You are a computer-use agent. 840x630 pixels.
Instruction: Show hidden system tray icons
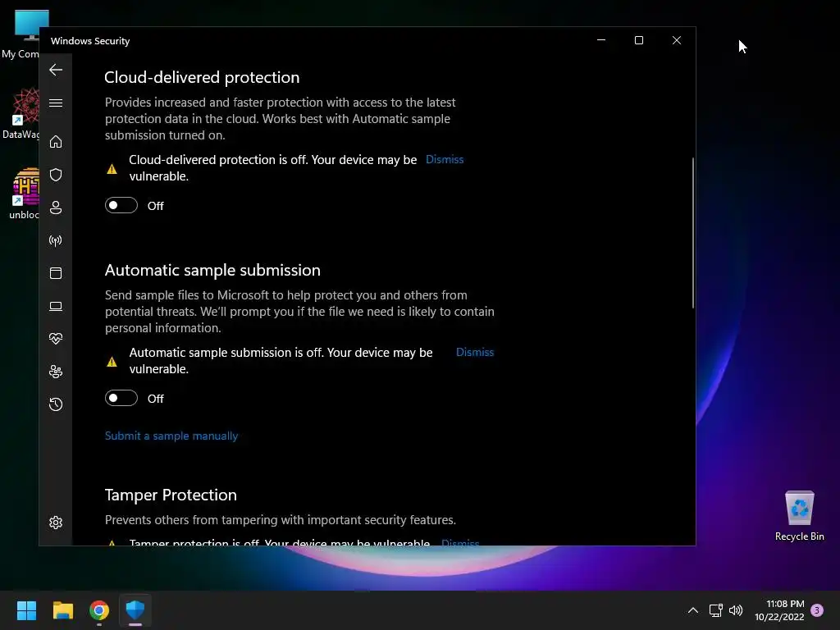pyautogui.click(x=692, y=610)
